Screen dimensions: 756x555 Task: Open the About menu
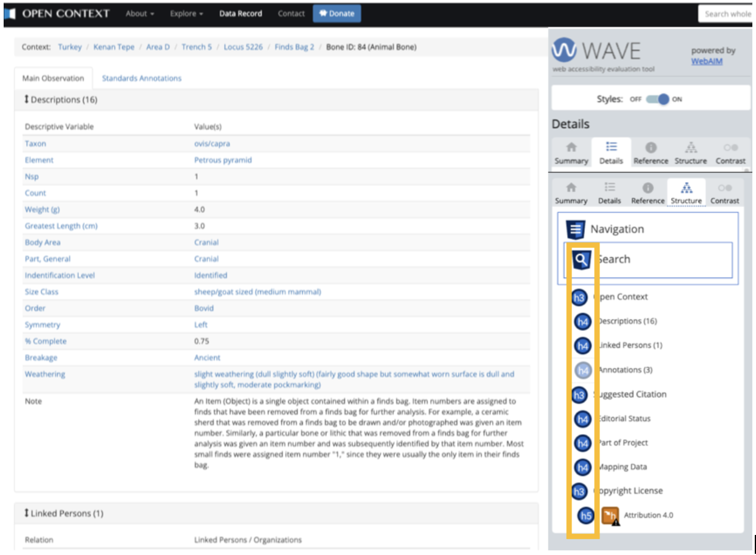139,13
